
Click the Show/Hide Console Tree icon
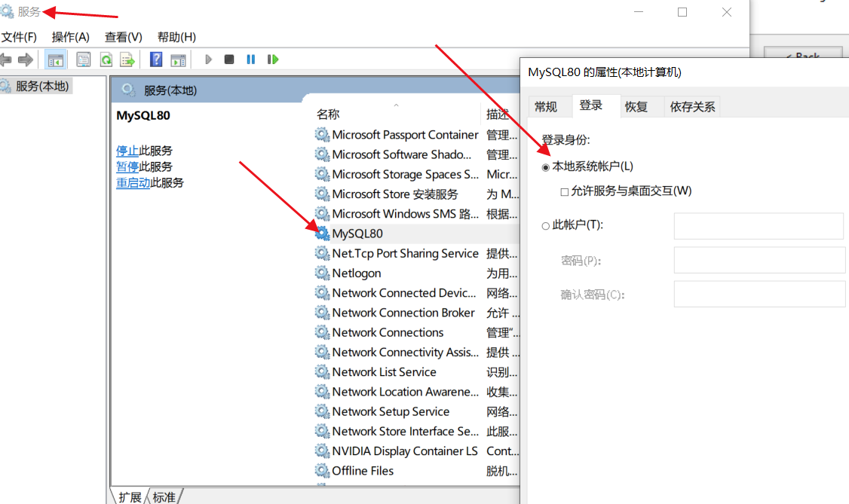pyautogui.click(x=56, y=59)
